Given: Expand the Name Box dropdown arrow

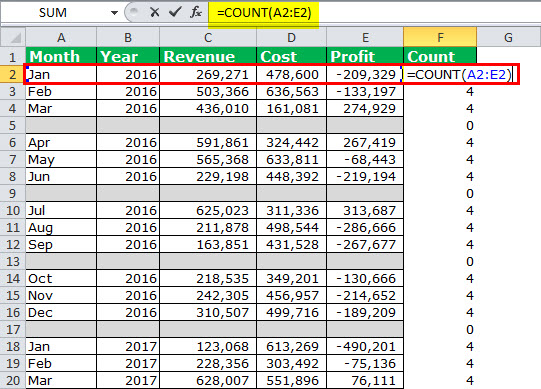Looking at the screenshot, I should click(x=114, y=13).
